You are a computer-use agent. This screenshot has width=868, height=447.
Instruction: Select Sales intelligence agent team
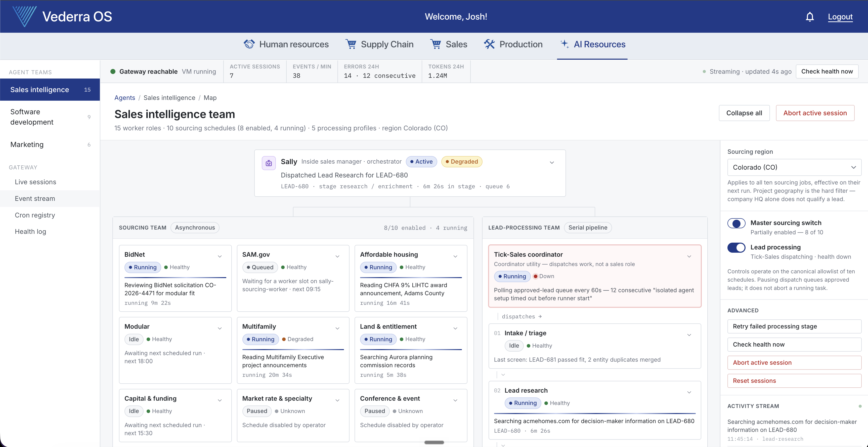(50, 90)
